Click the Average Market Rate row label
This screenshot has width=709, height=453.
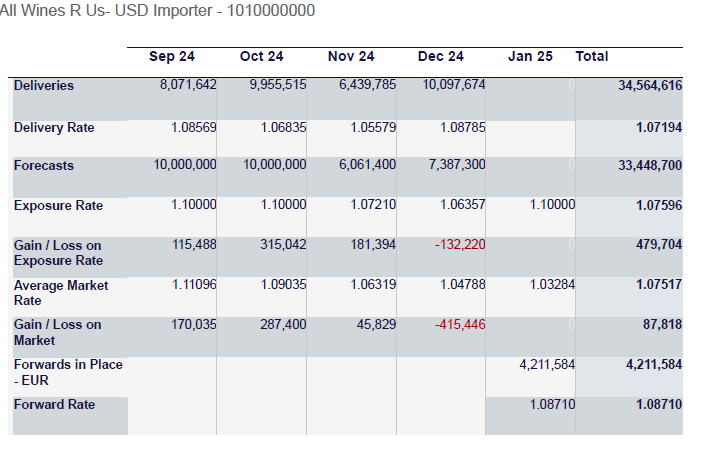[x=61, y=293]
